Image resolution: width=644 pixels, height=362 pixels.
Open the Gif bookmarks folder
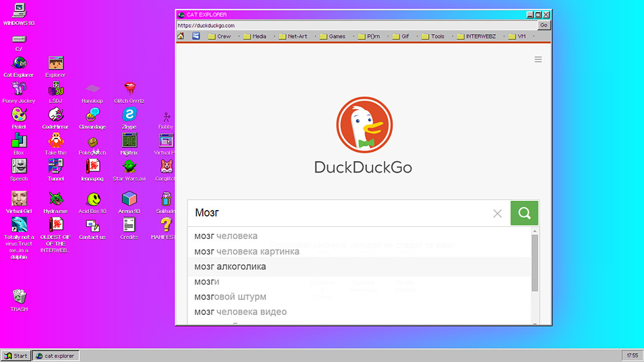[x=401, y=36]
